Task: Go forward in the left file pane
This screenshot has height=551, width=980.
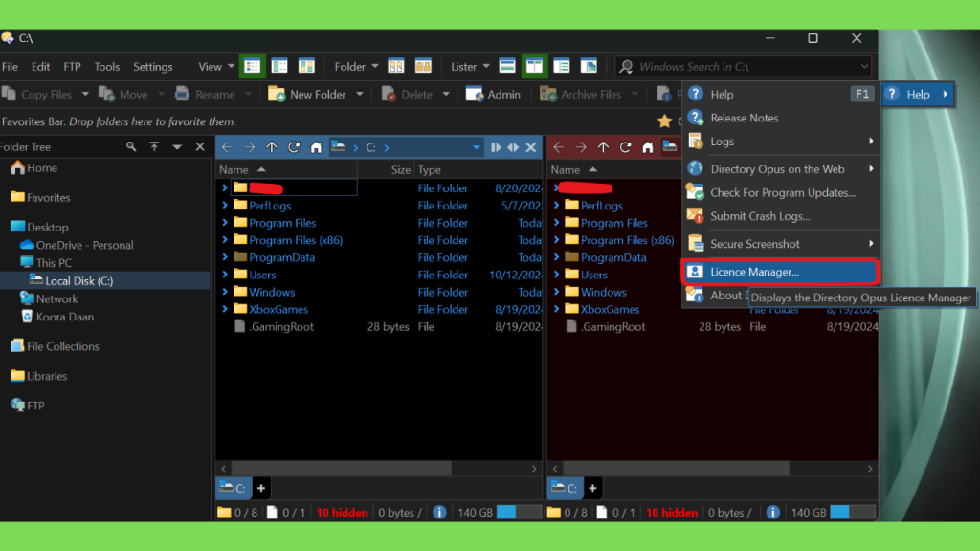Action: [250, 147]
